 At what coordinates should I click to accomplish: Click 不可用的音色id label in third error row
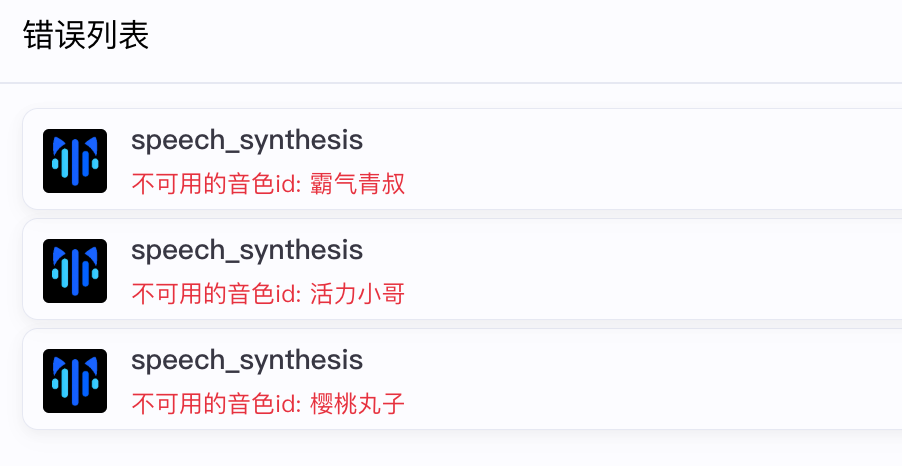coord(215,404)
